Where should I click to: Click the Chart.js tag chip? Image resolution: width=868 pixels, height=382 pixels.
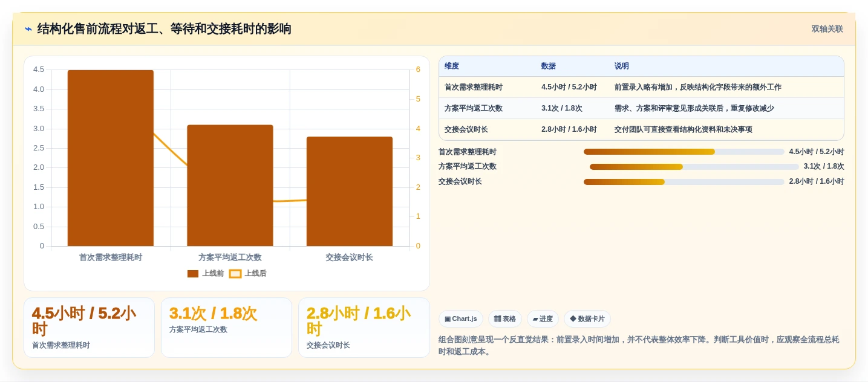point(461,319)
